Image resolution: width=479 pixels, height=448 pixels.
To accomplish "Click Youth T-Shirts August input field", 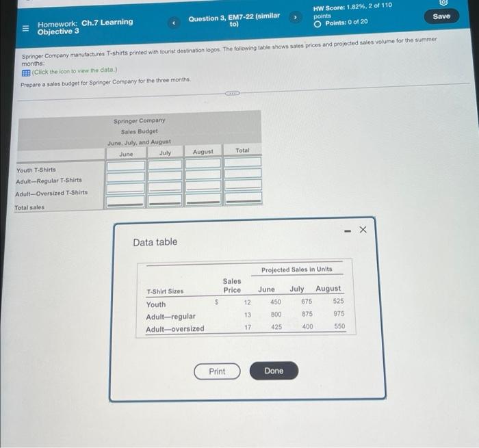I will coord(203,163).
